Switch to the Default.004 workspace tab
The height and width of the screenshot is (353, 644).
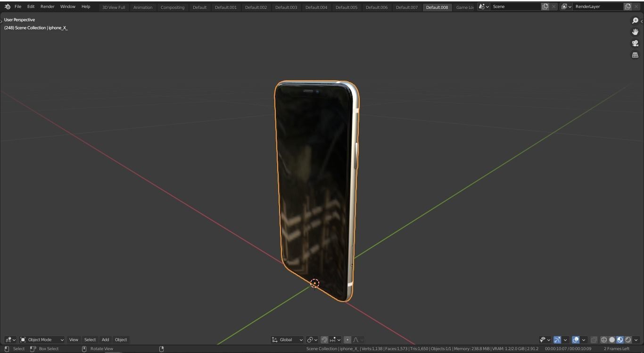click(x=316, y=7)
